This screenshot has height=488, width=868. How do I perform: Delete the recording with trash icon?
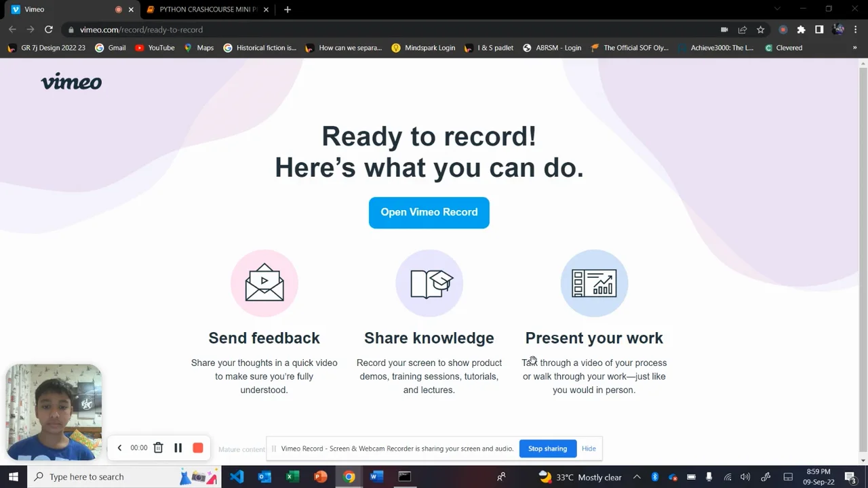pyautogui.click(x=158, y=448)
